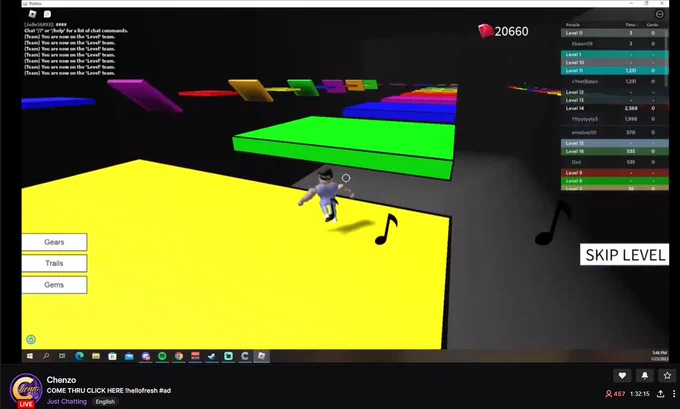680x409 pixels.
Task: Open Spotify from the taskbar
Action: pyautogui.click(x=162, y=356)
